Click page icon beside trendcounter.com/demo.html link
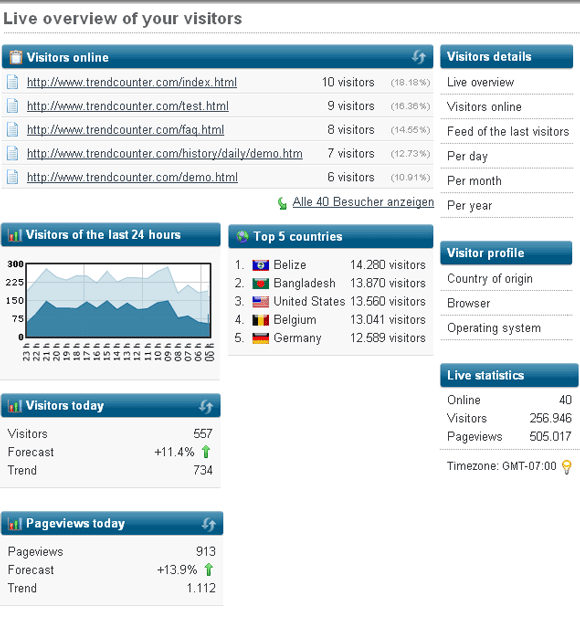Viewport: 580px width, 622px height. [12, 177]
